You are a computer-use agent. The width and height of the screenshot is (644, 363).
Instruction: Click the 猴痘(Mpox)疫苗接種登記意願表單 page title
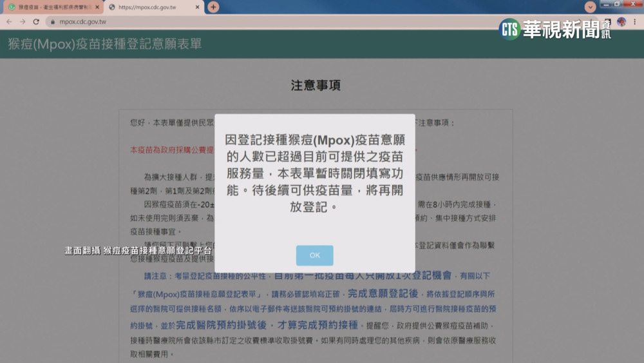[105, 44]
